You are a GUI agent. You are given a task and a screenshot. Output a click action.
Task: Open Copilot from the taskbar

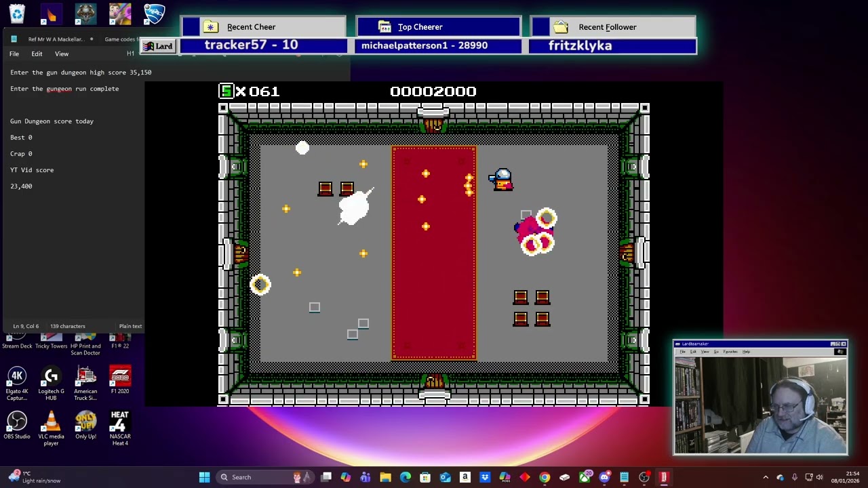[346, 477]
